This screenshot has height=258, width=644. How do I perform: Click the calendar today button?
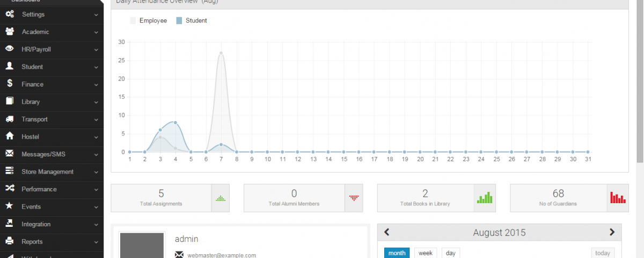pyautogui.click(x=603, y=253)
